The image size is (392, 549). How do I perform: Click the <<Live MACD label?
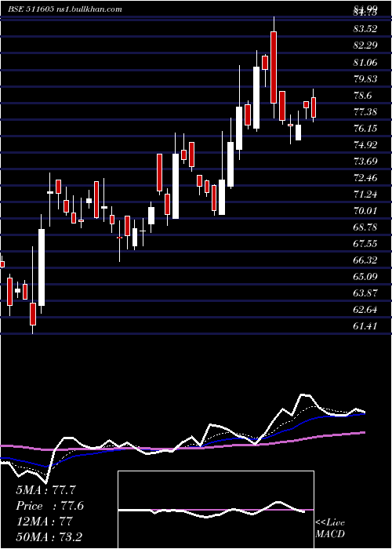pyautogui.click(x=330, y=528)
